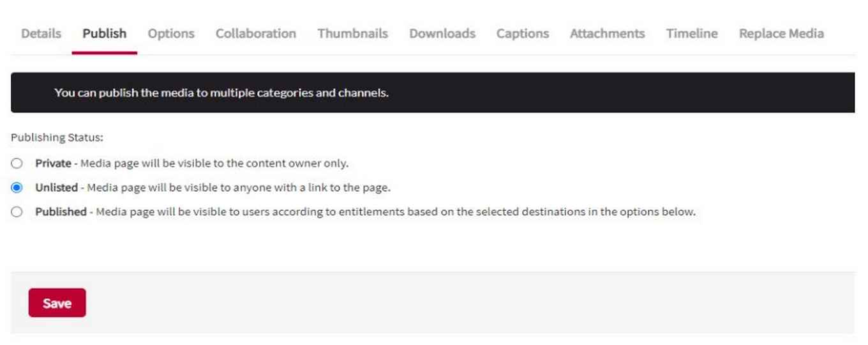
Task: Go to the Collaboration tab
Action: click(255, 34)
